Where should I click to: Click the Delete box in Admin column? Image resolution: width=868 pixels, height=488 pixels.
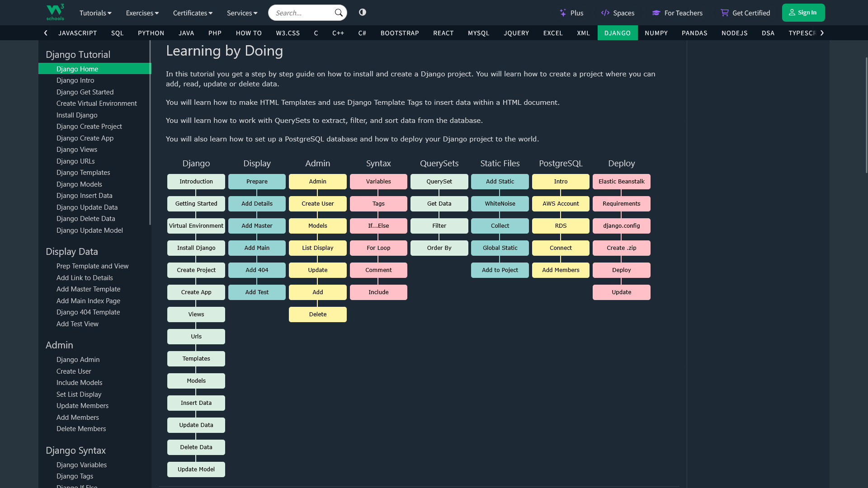coord(318,314)
